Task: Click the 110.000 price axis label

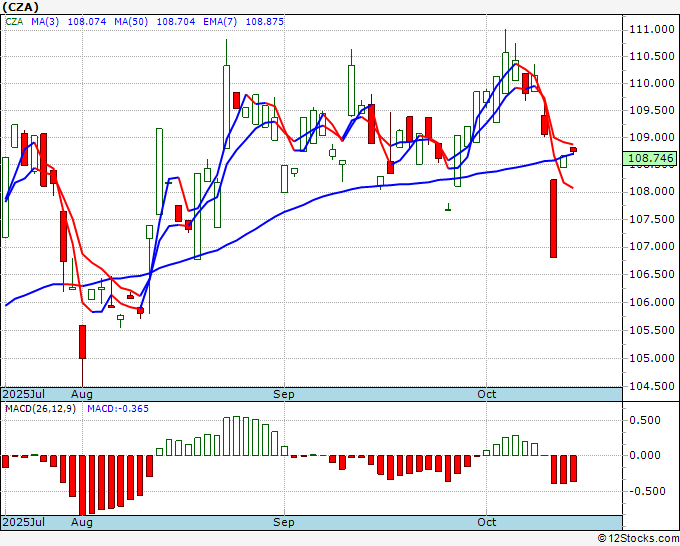Action: point(652,83)
